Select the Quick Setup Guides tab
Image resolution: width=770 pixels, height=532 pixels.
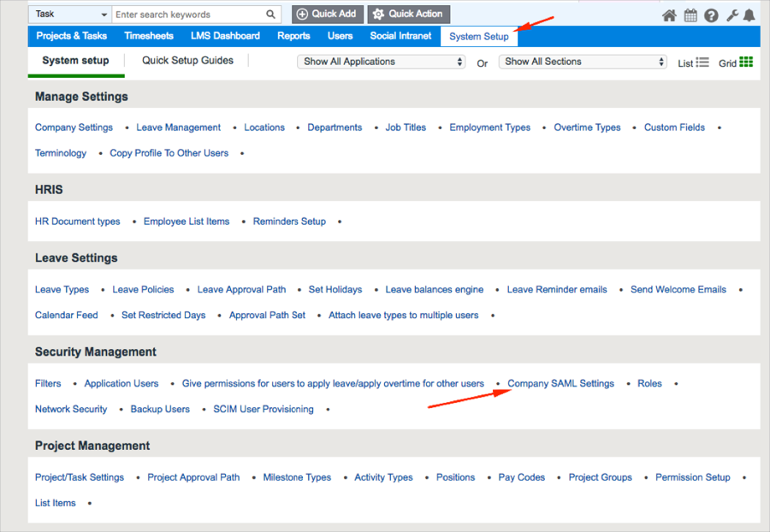pyautogui.click(x=187, y=61)
